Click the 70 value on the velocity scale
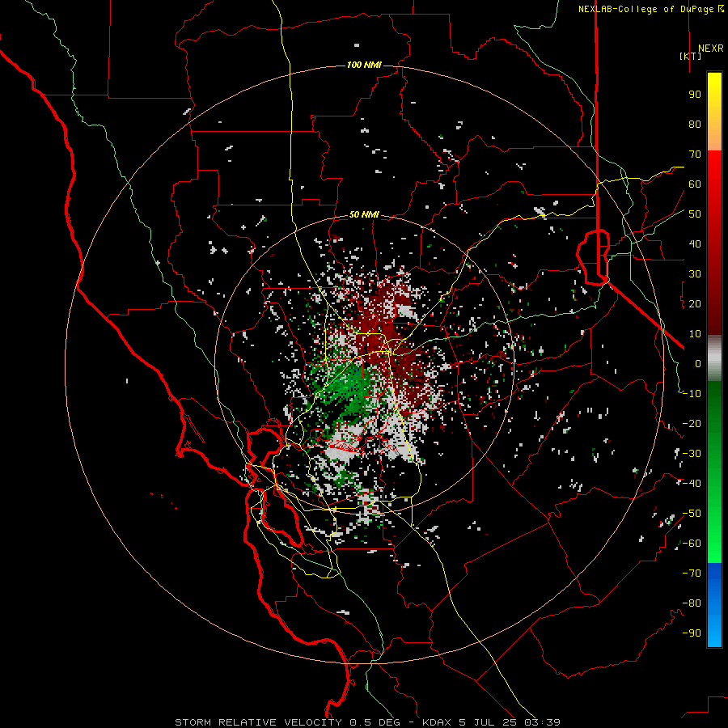The width and height of the screenshot is (728, 728). 695,154
